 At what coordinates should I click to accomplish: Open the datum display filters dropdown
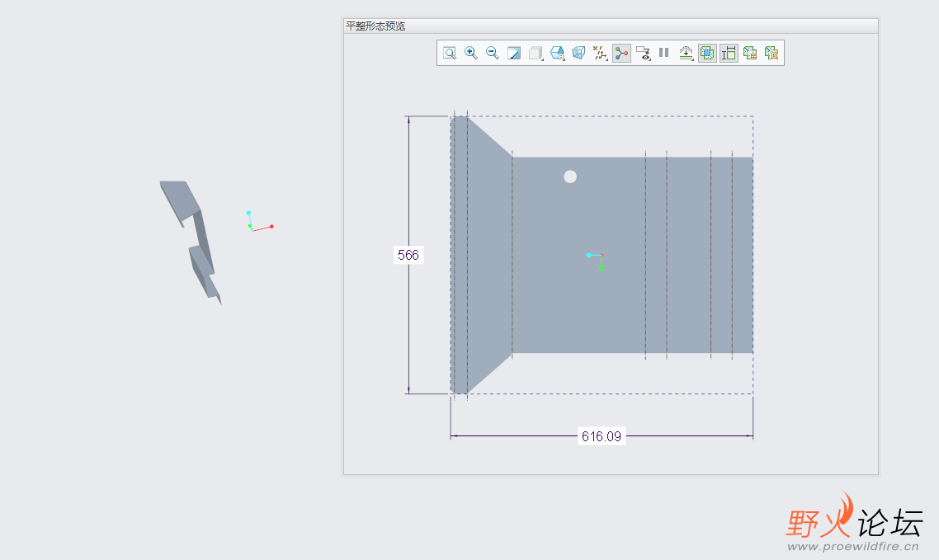click(601, 53)
